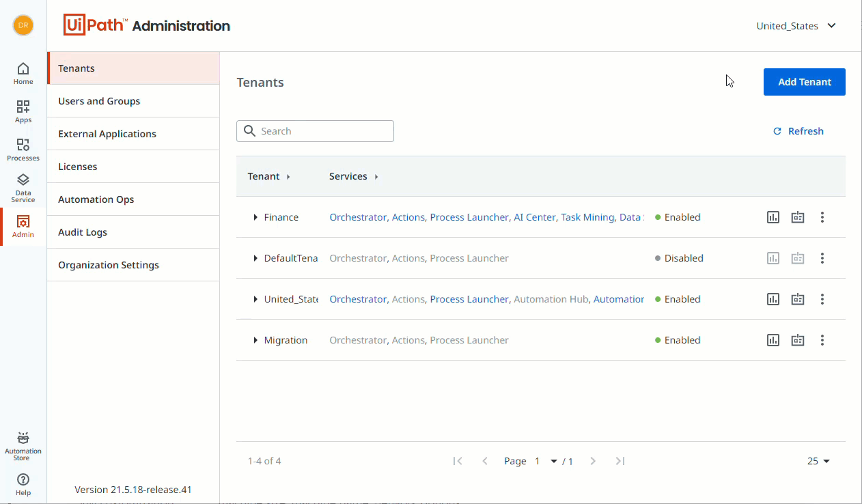862x504 pixels.
Task: Click the Disabled status of DefaultTenant
Action: 679,258
